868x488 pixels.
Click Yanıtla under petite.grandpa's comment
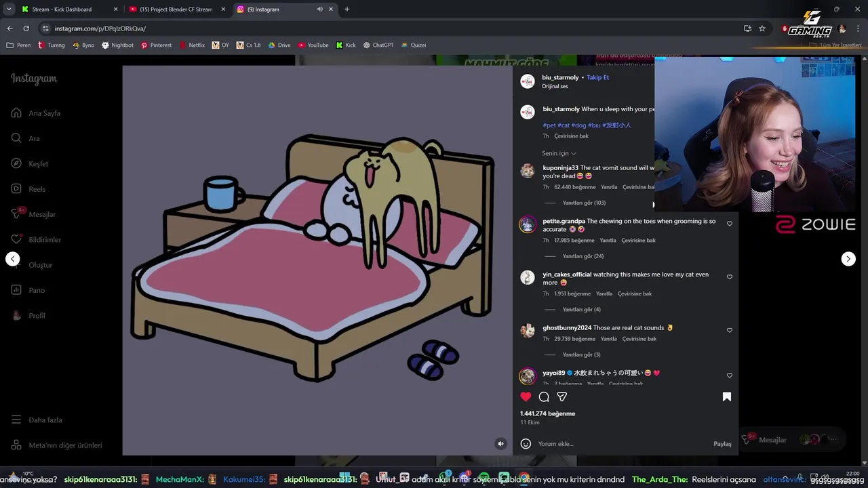coord(608,241)
